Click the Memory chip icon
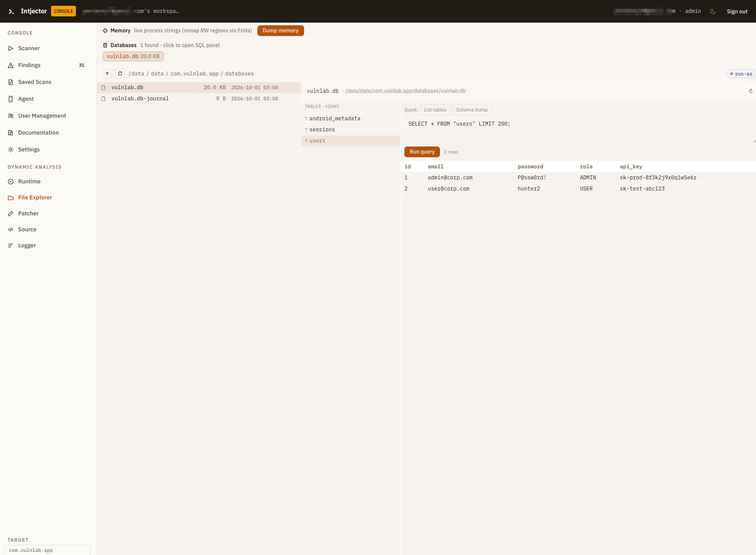The height and width of the screenshot is (555, 756). [x=105, y=31]
